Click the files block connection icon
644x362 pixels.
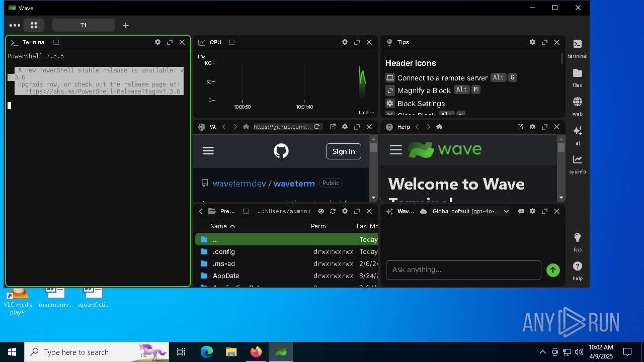pyautogui.click(x=246, y=211)
